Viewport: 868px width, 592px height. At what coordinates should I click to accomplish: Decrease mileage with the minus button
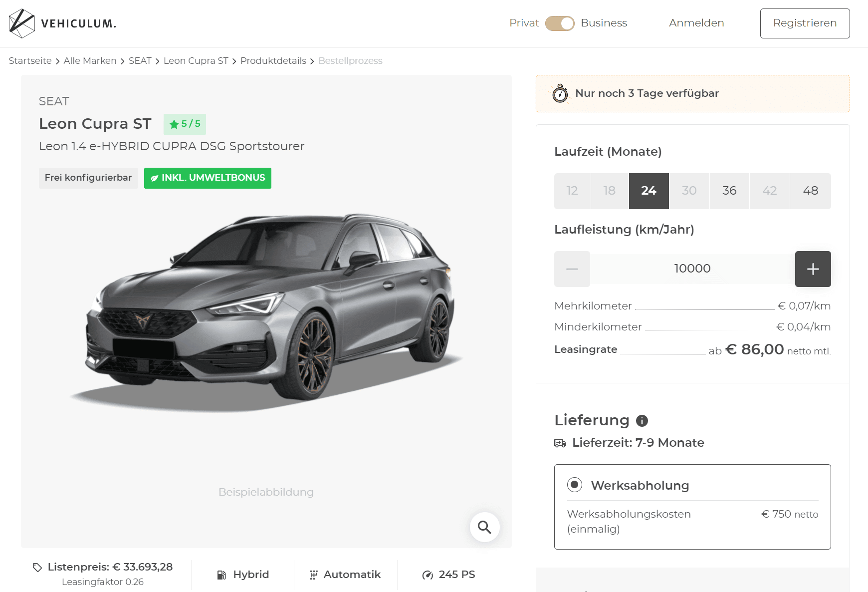coord(572,269)
